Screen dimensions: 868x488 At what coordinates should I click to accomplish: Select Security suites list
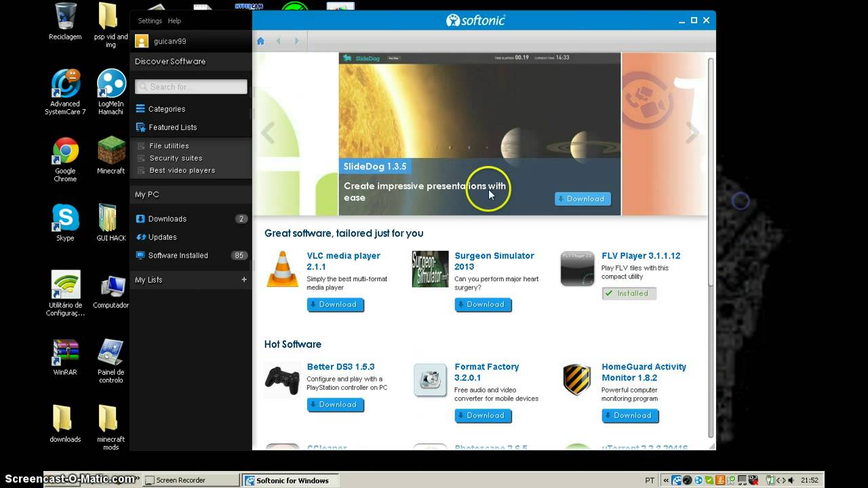tap(176, 158)
